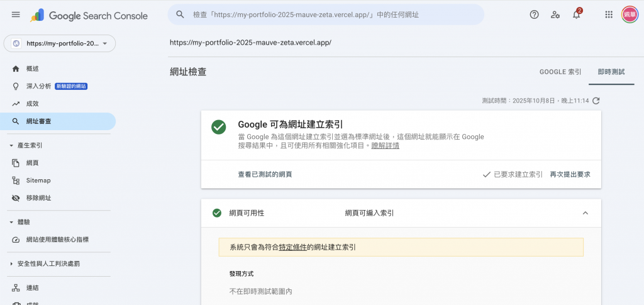The height and width of the screenshot is (305, 644).
Task: Open user and permission settings icon
Action: tap(555, 14)
